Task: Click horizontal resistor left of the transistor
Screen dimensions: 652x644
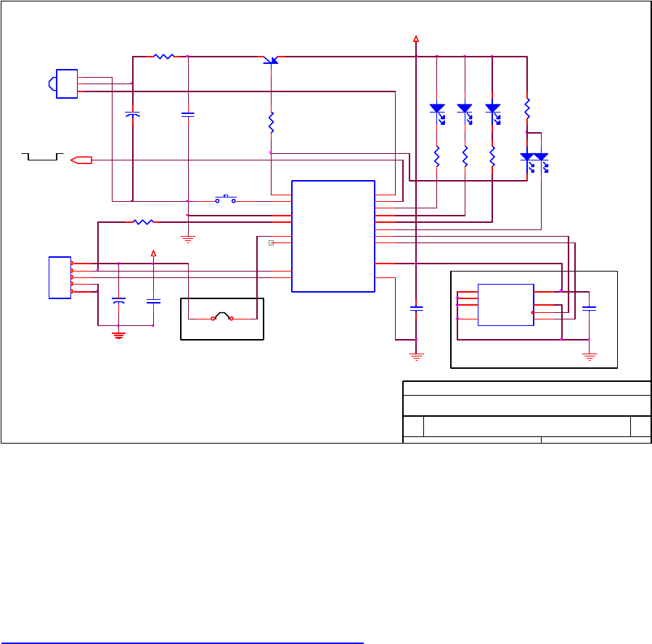Action: (164, 56)
